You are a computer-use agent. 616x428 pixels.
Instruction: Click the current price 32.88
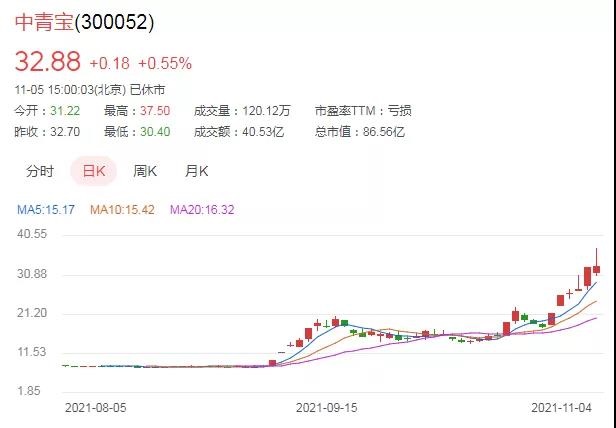46,62
